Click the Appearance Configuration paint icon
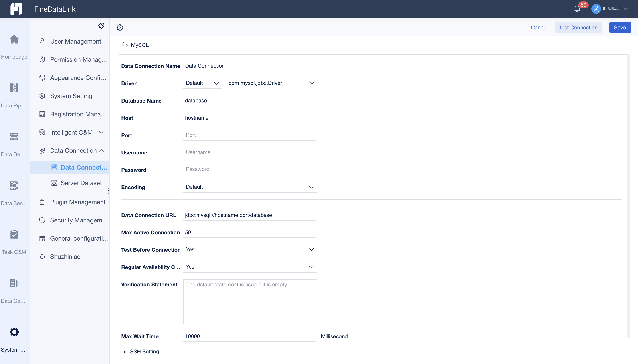The width and height of the screenshot is (638, 364). [42, 78]
